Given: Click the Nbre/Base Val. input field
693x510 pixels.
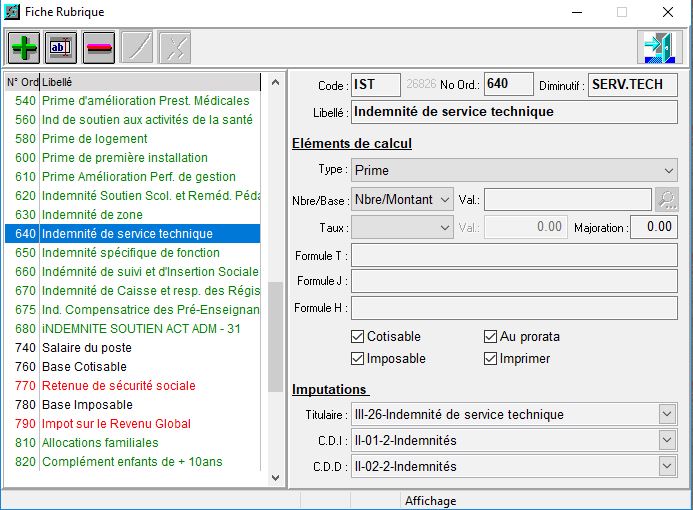Looking at the screenshot, I should (568, 200).
